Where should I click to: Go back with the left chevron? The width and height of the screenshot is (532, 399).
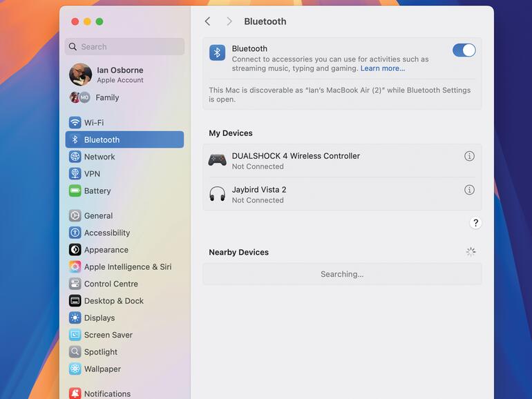[x=208, y=21]
